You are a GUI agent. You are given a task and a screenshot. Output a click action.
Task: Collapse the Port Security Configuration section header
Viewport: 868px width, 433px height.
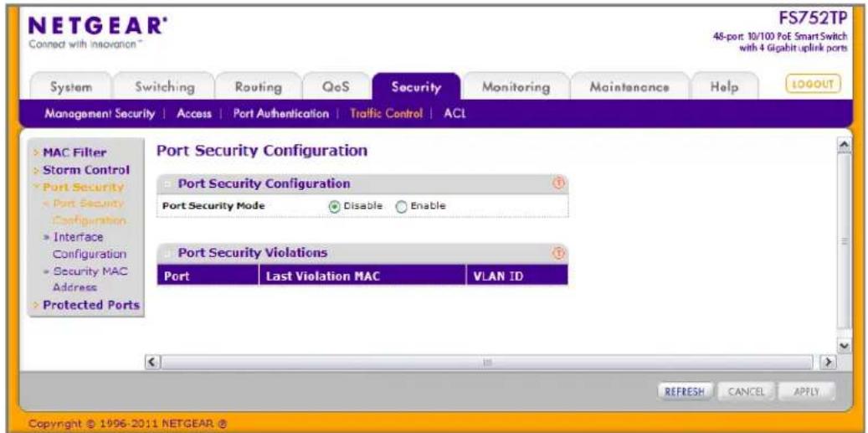pyautogui.click(x=169, y=183)
